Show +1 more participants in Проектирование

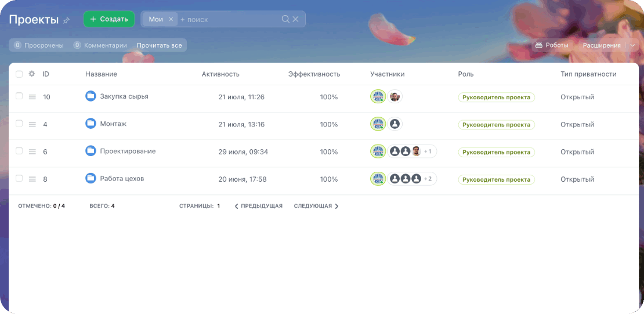[428, 151]
